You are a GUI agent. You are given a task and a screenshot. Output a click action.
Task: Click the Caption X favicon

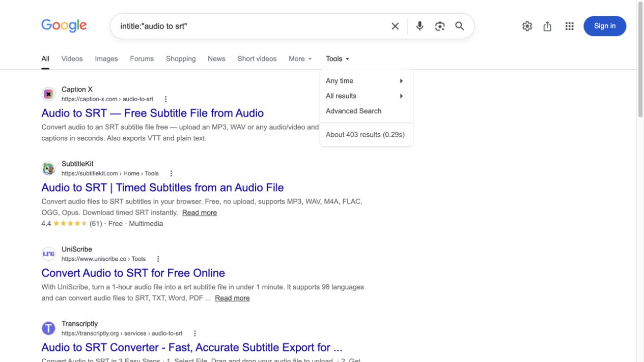pos(48,94)
